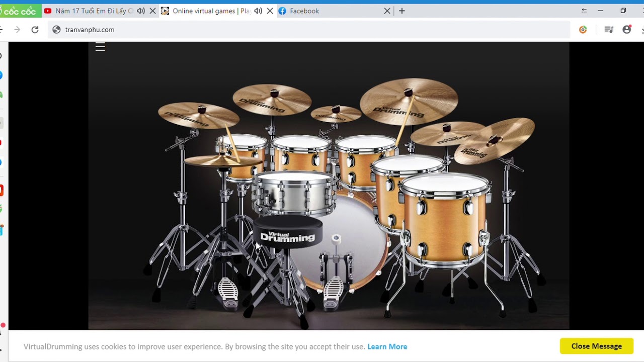Hit the small splash cymbal in center

(x=336, y=114)
